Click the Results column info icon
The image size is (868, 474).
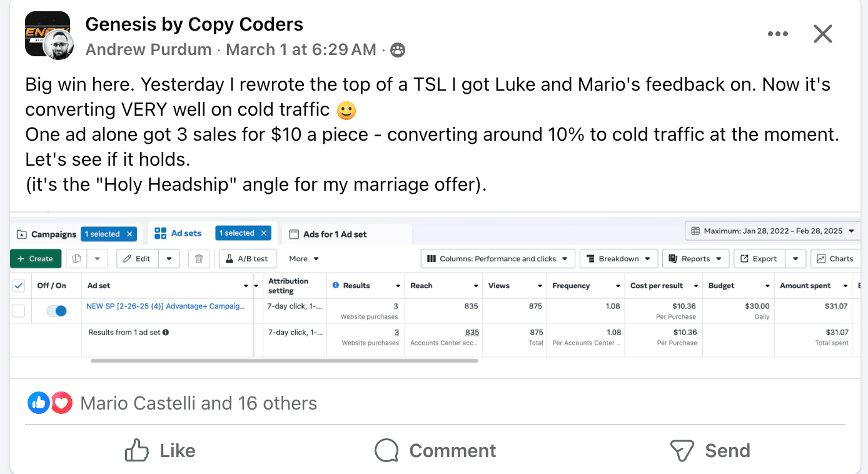(336, 286)
